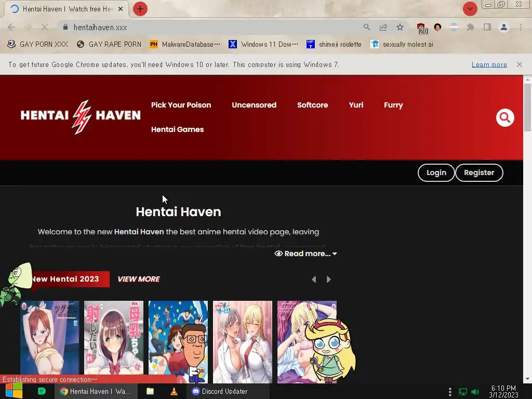The image size is (532, 399).
Task: Open the MalwareDatabase bookmark
Action: (x=185, y=45)
